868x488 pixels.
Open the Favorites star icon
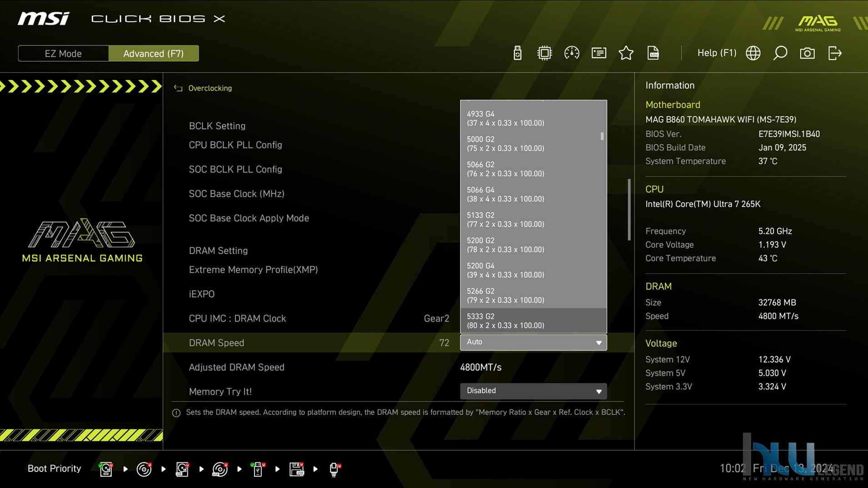pos(626,53)
